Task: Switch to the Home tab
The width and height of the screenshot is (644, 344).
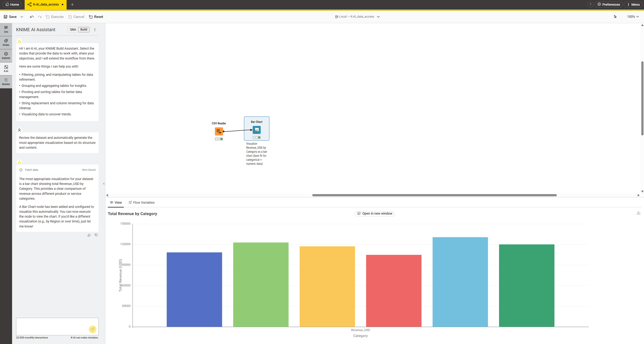Action: (x=12, y=5)
